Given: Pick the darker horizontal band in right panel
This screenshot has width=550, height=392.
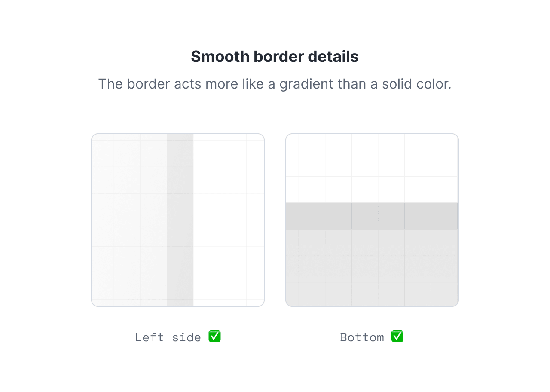Looking at the screenshot, I should click(372, 216).
